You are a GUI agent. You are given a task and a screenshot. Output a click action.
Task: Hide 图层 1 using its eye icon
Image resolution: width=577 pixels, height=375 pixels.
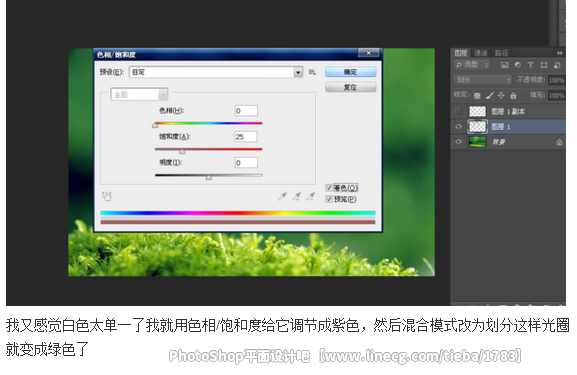458,127
